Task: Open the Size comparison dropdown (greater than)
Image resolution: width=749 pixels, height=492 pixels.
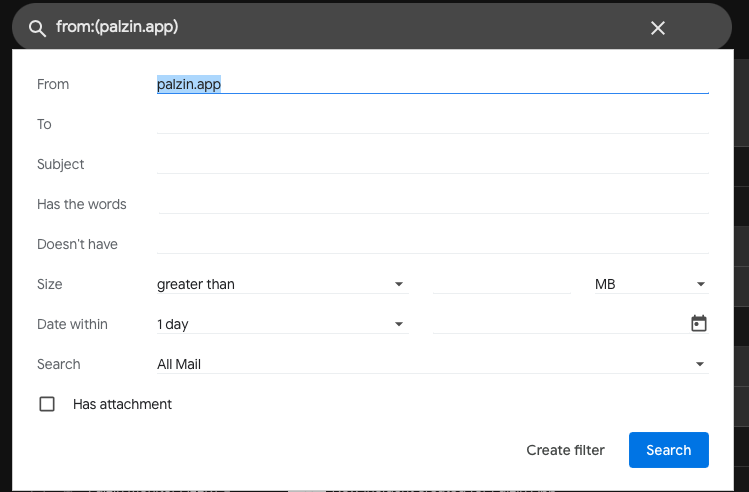Action: [282, 284]
